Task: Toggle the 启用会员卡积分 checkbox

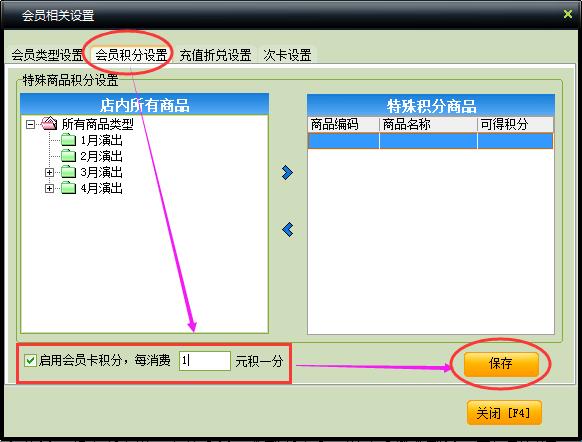Action: pyautogui.click(x=30, y=360)
